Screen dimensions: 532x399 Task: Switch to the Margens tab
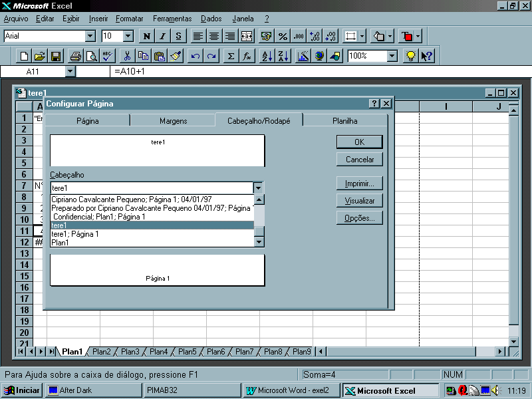173,121
